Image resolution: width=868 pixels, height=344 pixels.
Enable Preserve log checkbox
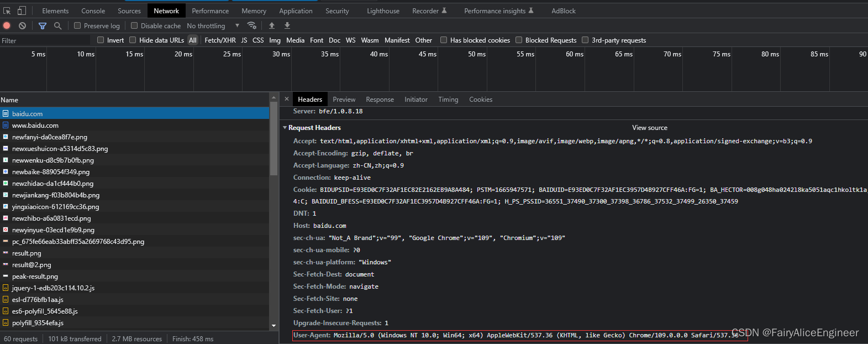tap(77, 25)
